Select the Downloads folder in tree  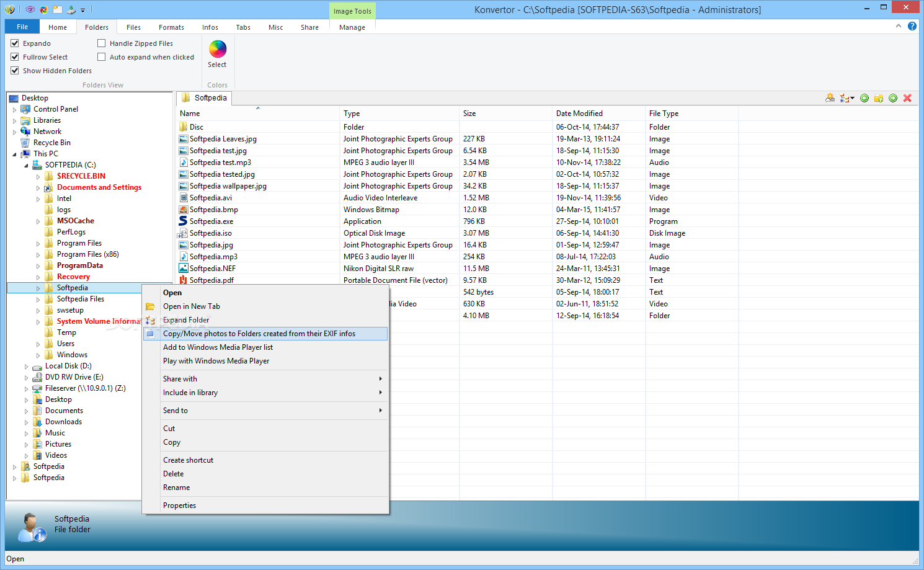click(x=63, y=422)
